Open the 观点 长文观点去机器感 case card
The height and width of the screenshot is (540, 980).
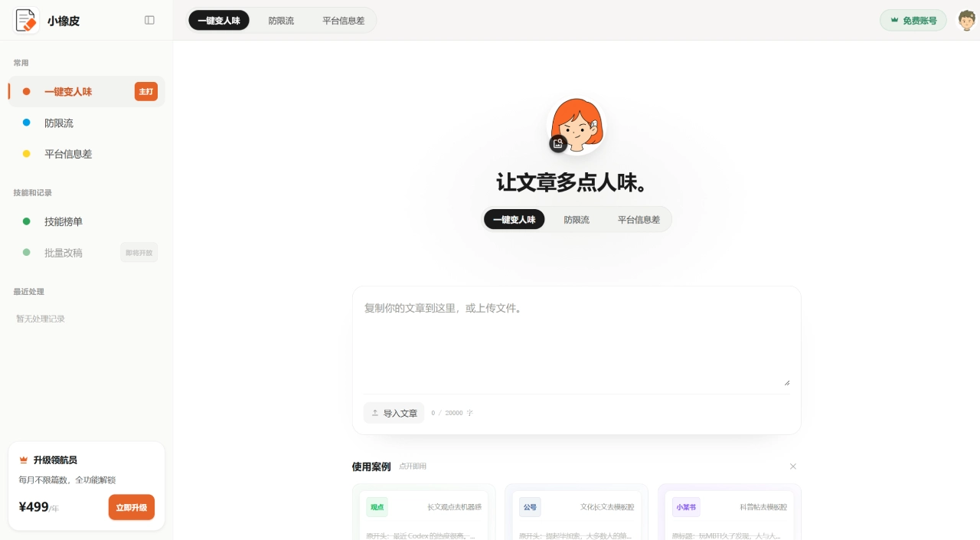(424, 512)
